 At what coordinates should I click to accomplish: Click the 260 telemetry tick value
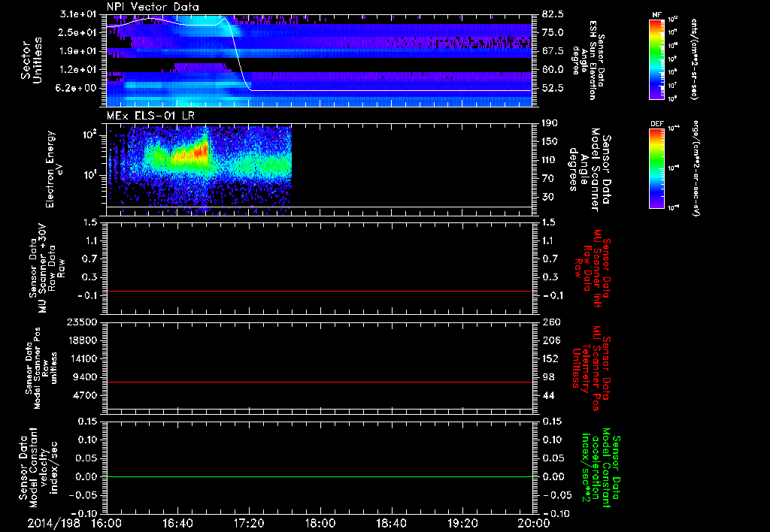[x=551, y=322]
